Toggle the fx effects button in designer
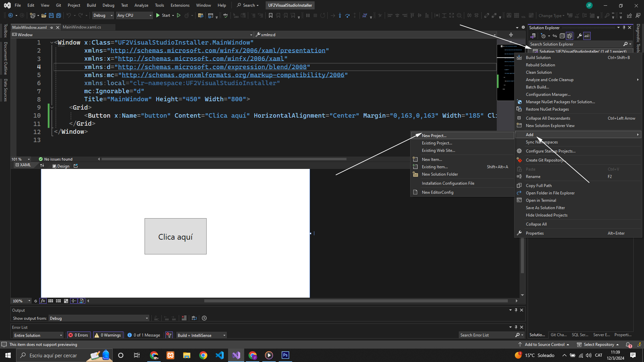Viewport: 644px width, 362px height. point(43,301)
